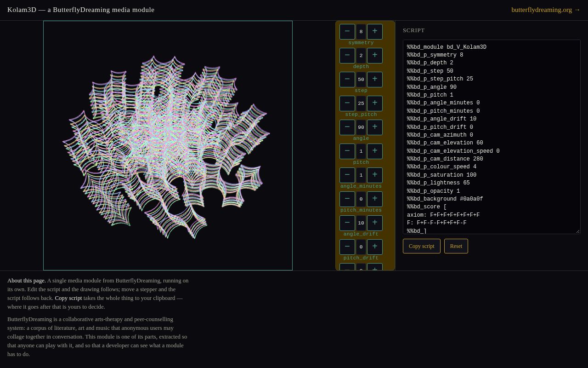Click the Copy script button
Image resolution: width=588 pixels, height=368 pixels.
pyautogui.click(x=422, y=246)
